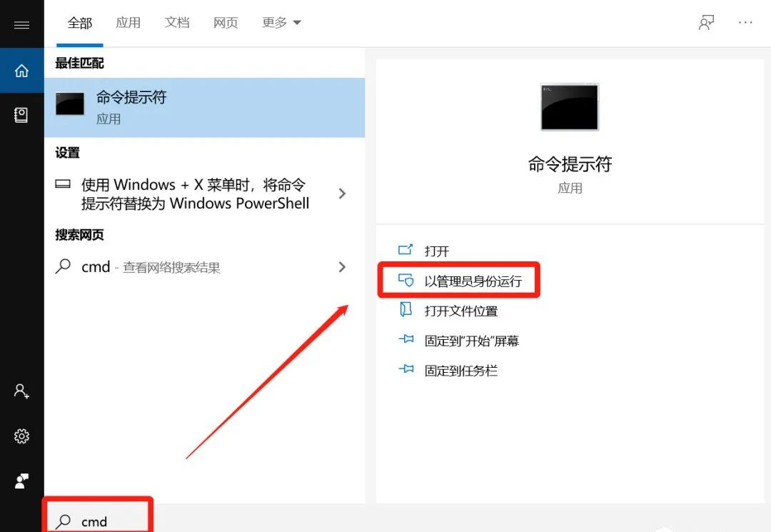This screenshot has width=771, height=532.
Task: Open the journal icon in left sidebar
Action: pos(21,114)
